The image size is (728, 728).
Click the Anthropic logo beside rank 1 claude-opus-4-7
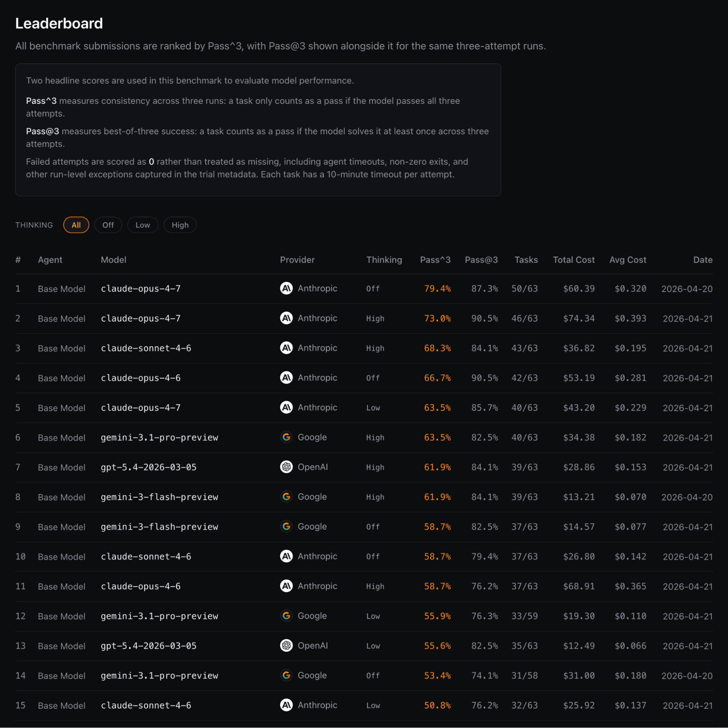286,289
